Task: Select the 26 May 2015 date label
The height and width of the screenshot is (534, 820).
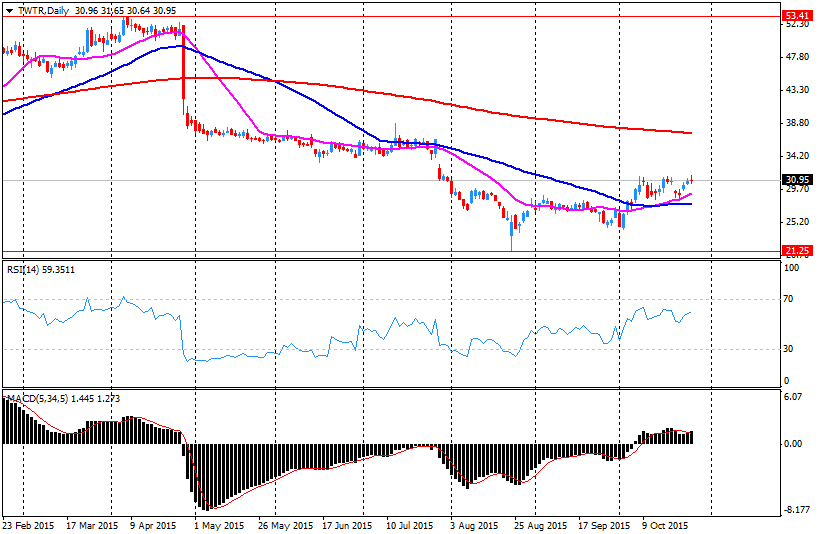Action: tap(286, 525)
